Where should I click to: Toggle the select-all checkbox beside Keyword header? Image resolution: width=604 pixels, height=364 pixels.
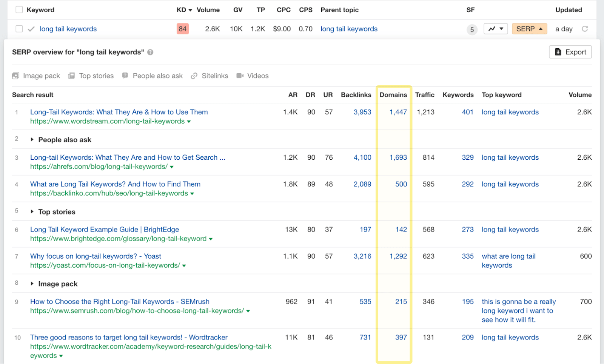tap(19, 10)
